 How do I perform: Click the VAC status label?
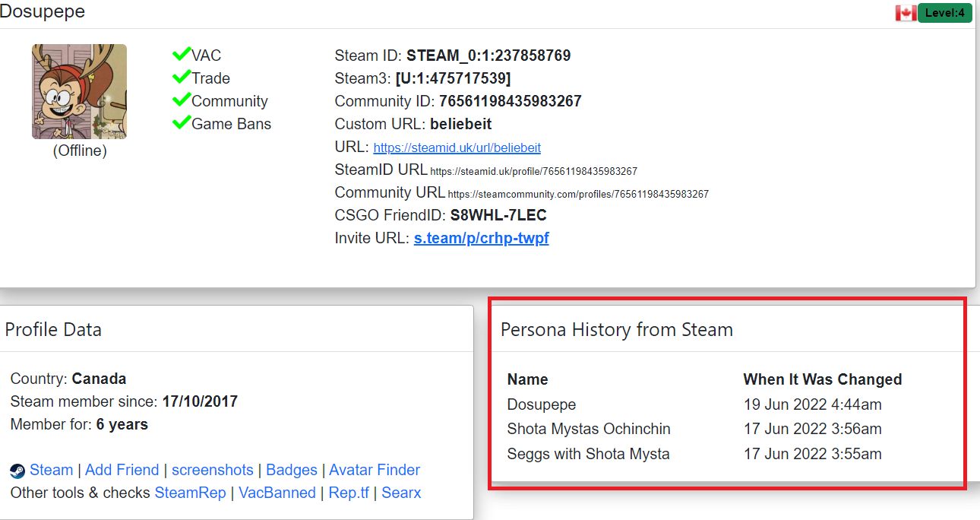(207, 55)
